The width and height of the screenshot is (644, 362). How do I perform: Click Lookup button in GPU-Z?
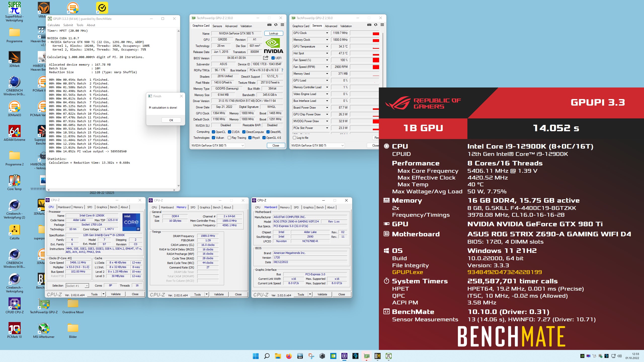pos(273,33)
